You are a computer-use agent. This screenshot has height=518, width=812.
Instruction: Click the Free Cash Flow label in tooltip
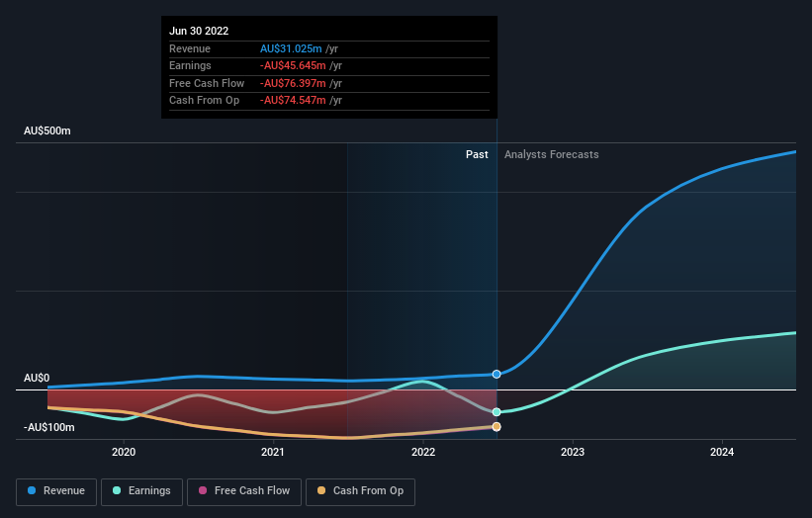(x=207, y=83)
